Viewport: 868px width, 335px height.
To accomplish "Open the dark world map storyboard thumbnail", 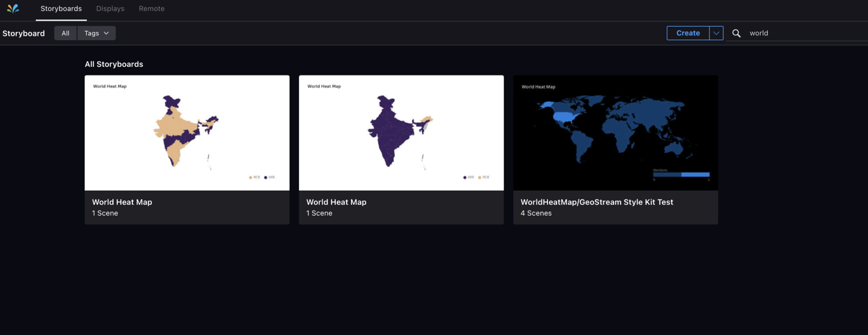I will point(616,133).
